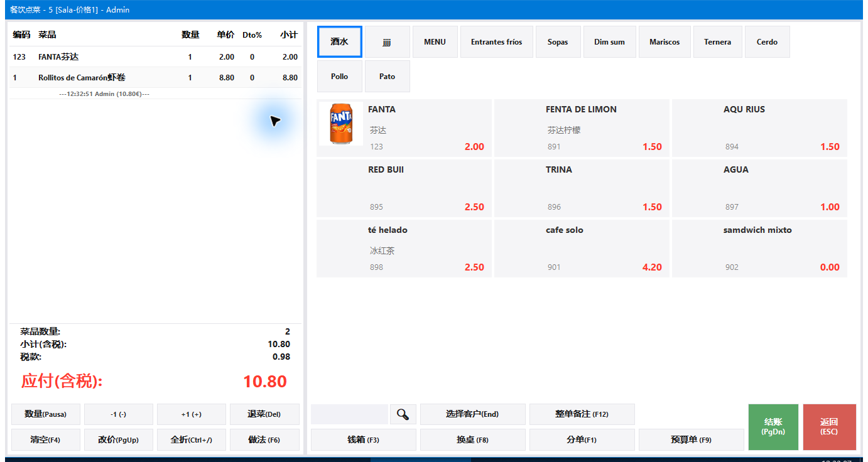Open 整单备注(F12) order notes

click(x=582, y=414)
